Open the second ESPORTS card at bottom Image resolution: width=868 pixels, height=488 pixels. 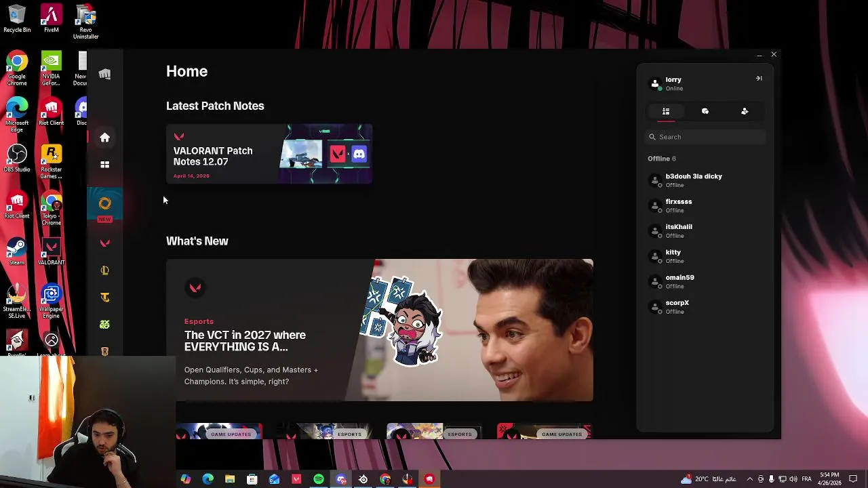[x=434, y=431]
